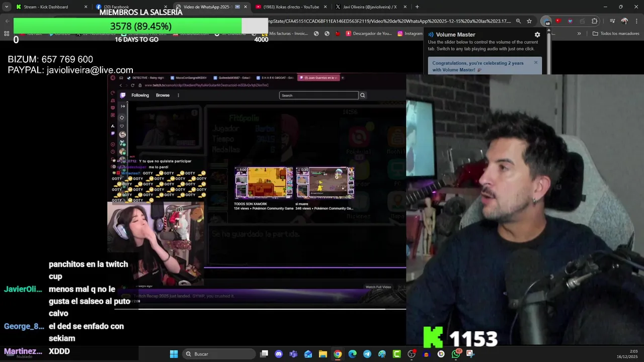This screenshot has height=362, width=644.
Task: Open Volume Master settings gear
Action: click(537, 35)
